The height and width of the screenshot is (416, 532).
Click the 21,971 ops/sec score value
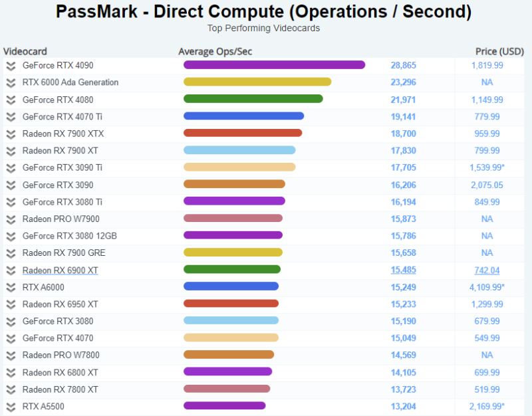(x=404, y=100)
